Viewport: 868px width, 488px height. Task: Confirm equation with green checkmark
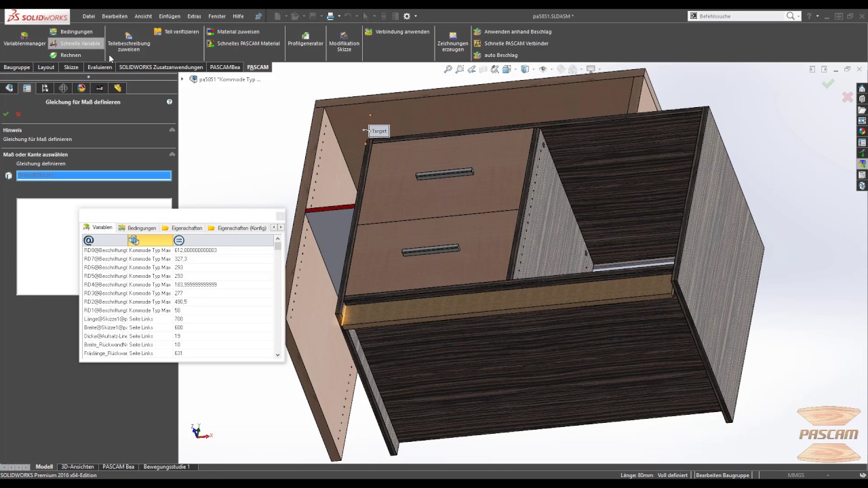[6, 114]
